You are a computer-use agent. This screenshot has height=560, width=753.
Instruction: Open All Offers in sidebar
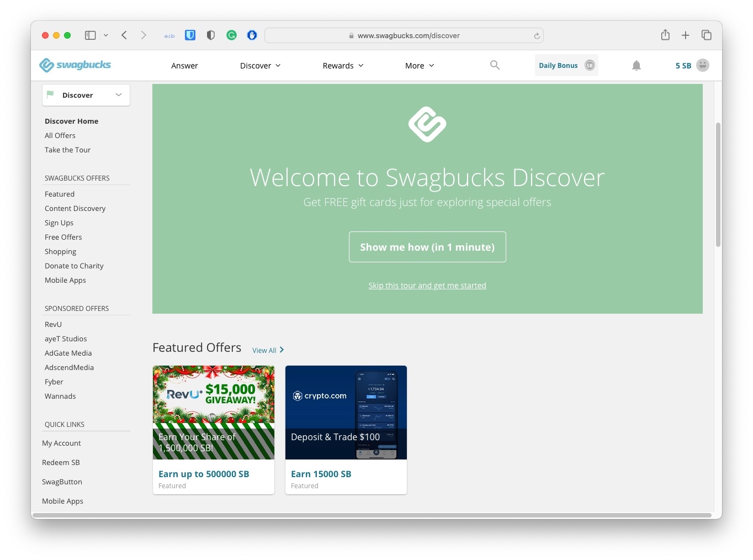point(60,135)
